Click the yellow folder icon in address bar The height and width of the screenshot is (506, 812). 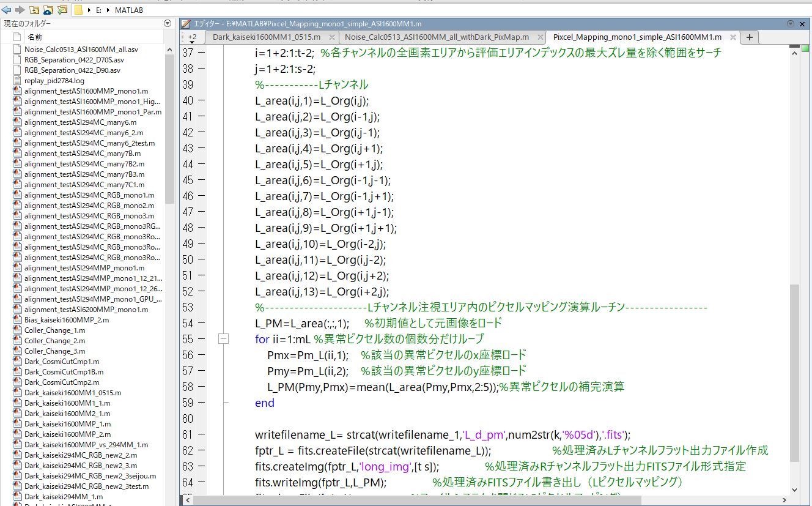coord(79,10)
